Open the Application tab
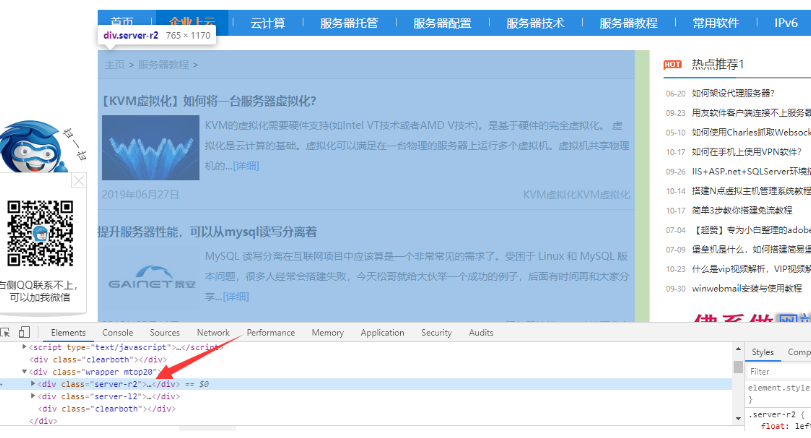Screen dimensions: 811x438 (x=382, y=333)
